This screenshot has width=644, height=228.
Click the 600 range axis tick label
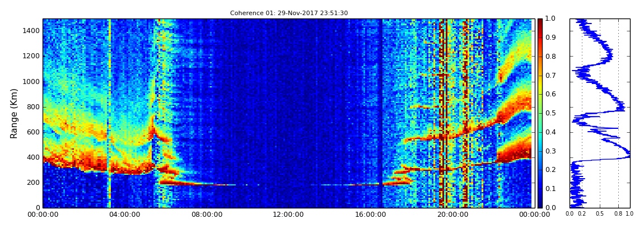pos(34,132)
